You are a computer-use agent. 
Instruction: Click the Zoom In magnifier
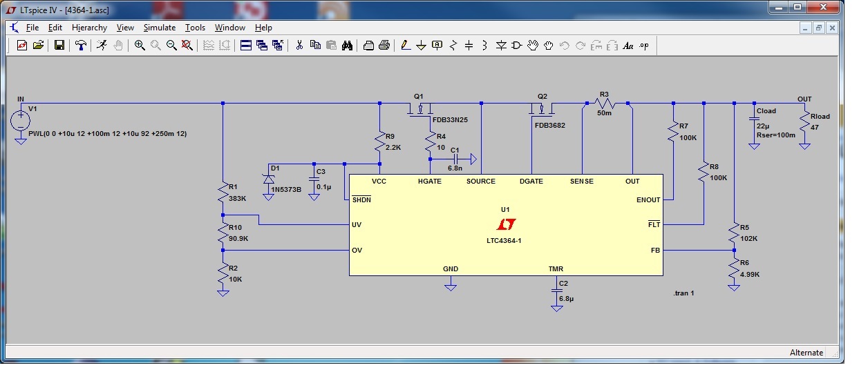tap(140, 46)
